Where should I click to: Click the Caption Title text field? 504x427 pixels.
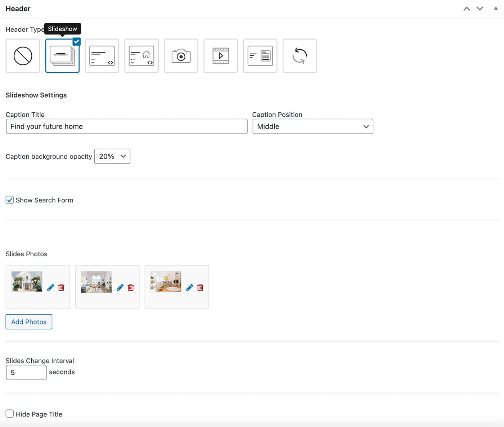coord(126,126)
